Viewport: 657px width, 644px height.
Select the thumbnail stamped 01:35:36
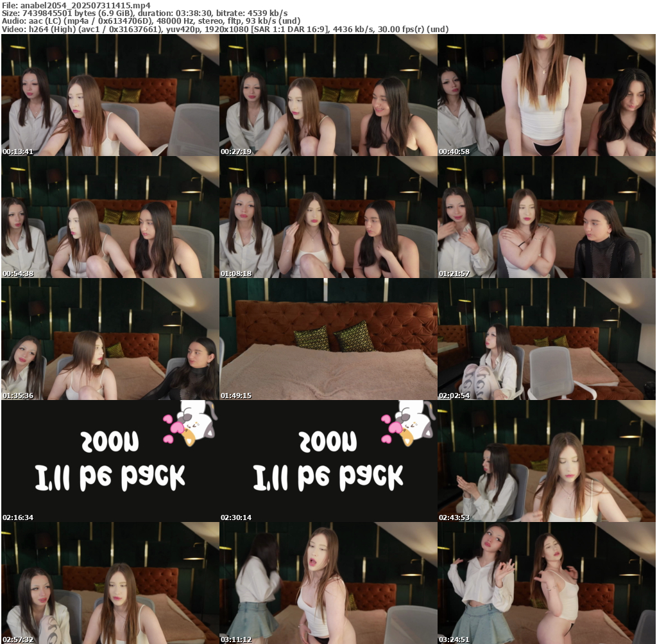click(110, 339)
